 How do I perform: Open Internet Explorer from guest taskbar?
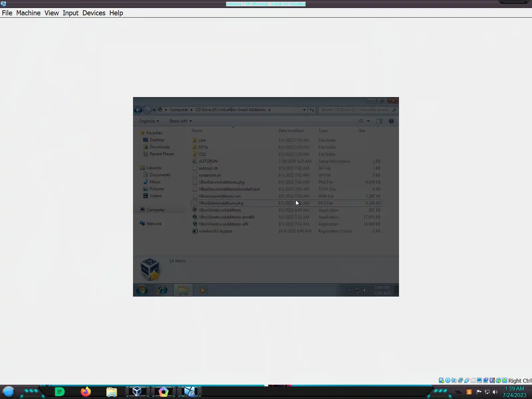(x=163, y=290)
